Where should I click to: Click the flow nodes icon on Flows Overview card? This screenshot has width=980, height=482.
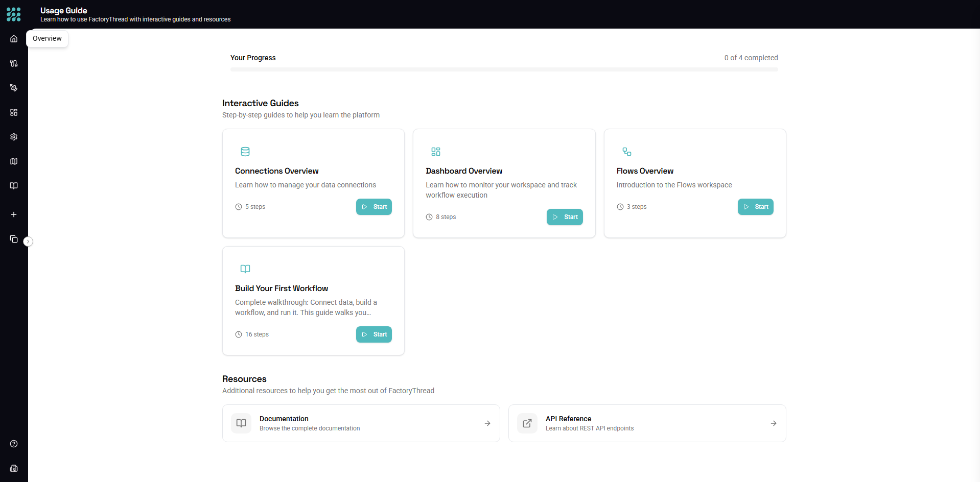click(x=627, y=152)
